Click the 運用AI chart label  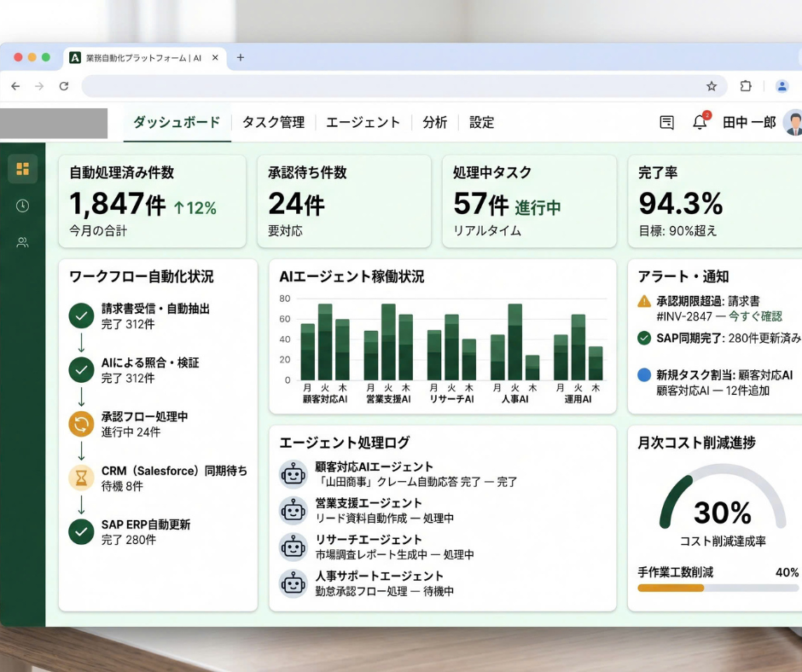578,399
